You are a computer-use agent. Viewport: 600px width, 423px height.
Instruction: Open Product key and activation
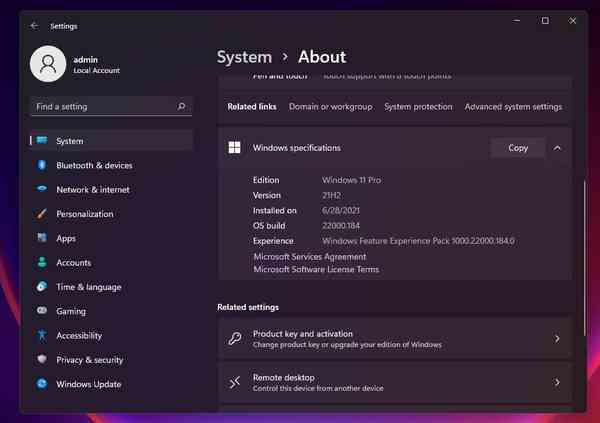(394, 339)
